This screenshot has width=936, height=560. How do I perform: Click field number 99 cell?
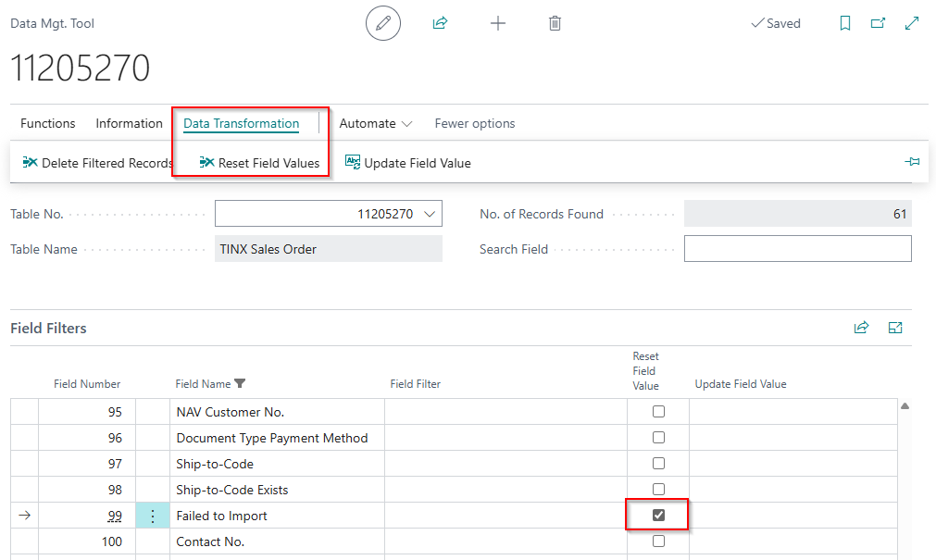tap(87, 516)
